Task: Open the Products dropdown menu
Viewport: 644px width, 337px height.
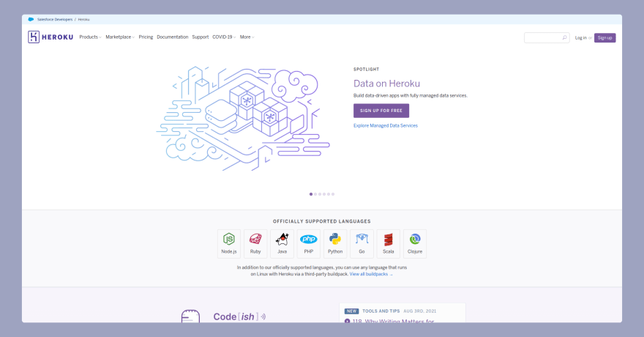Action: 90,37
